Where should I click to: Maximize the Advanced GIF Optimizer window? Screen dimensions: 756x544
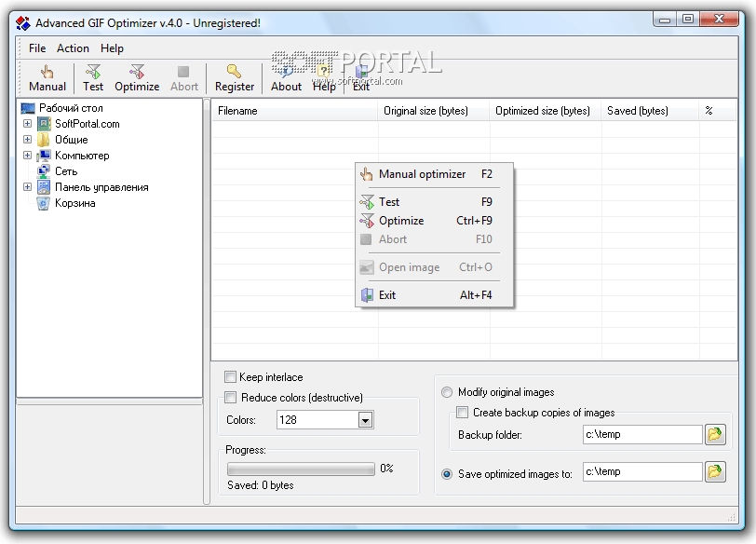pos(688,20)
